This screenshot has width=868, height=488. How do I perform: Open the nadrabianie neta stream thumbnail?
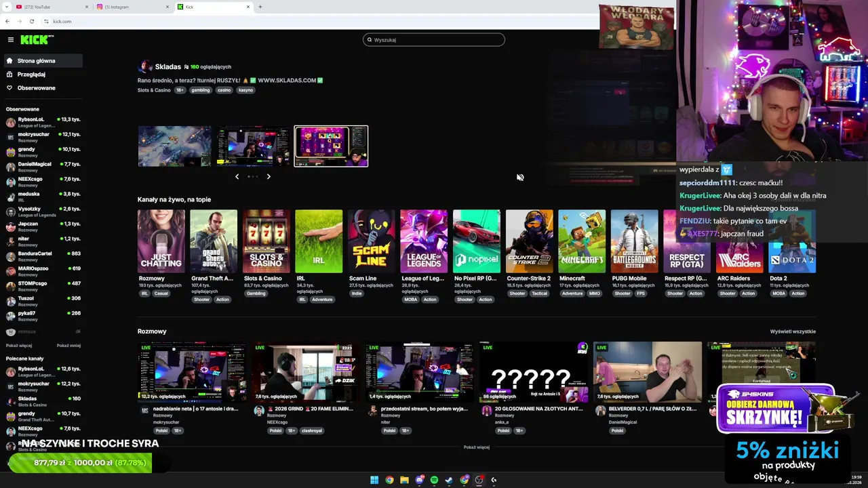click(192, 371)
